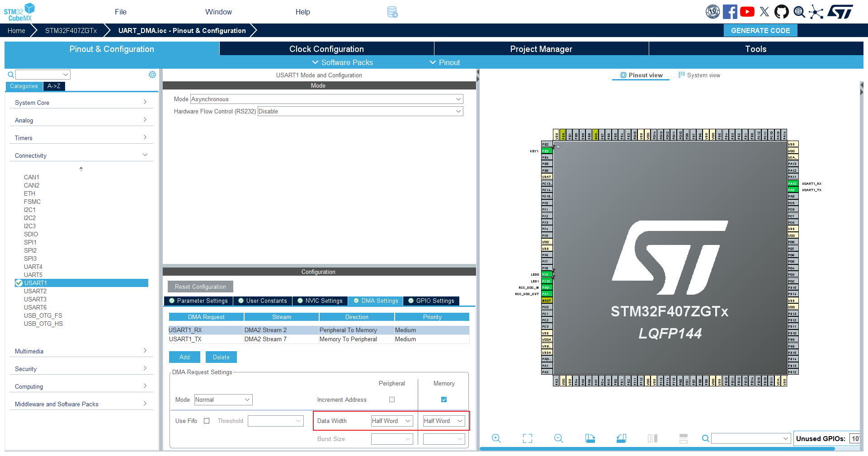Open the File menu

(x=121, y=12)
